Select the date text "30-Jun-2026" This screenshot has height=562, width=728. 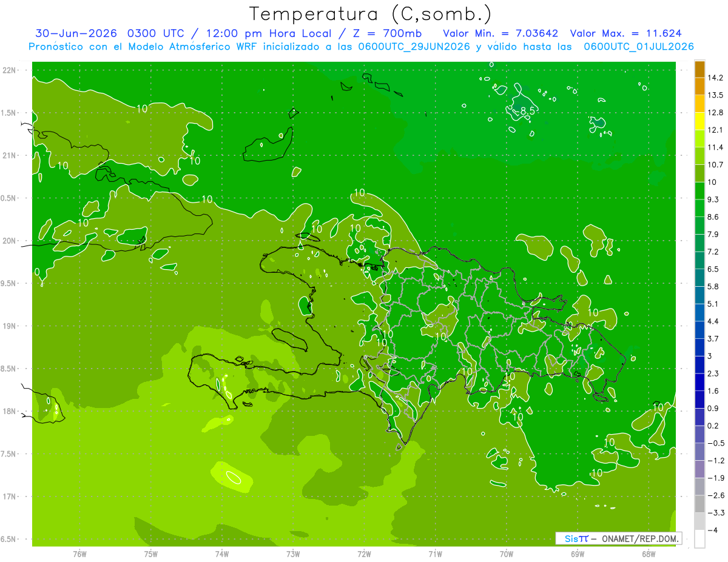[76, 33]
